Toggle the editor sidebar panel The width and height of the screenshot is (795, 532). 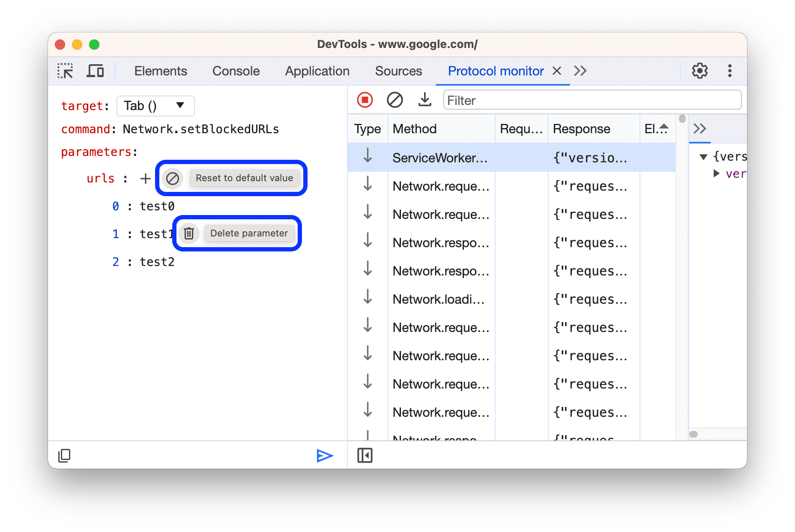(365, 455)
